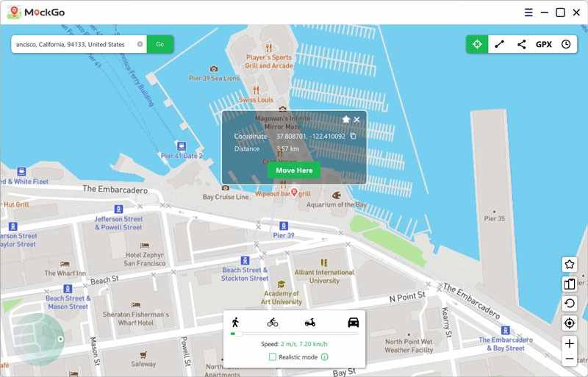Close the coordinate popup

click(x=356, y=119)
